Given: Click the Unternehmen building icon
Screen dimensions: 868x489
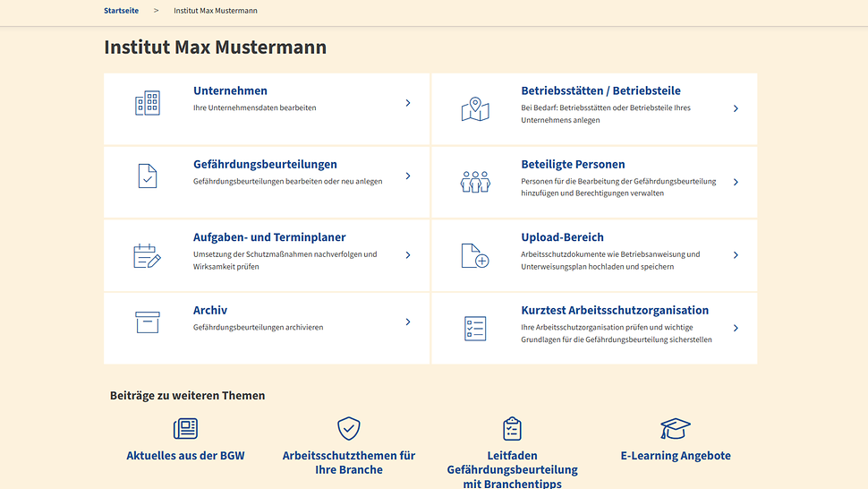Looking at the screenshot, I should (x=148, y=103).
